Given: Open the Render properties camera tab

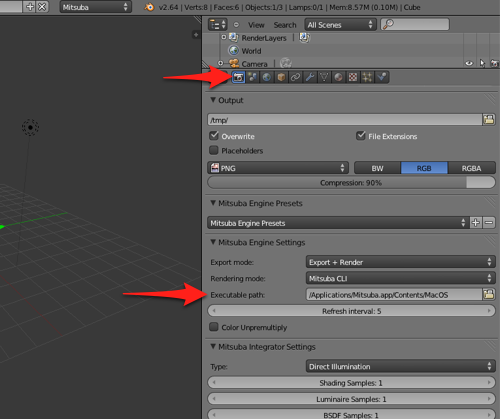Looking at the screenshot, I should pyautogui.click(x=238, y=77).
